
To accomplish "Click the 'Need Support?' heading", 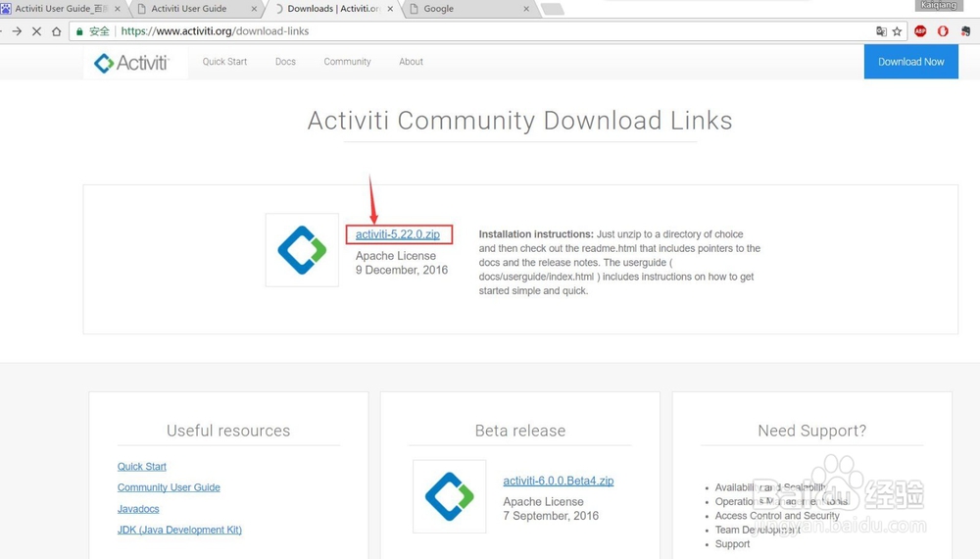I will pyautogui.click(x=811, y=431).
